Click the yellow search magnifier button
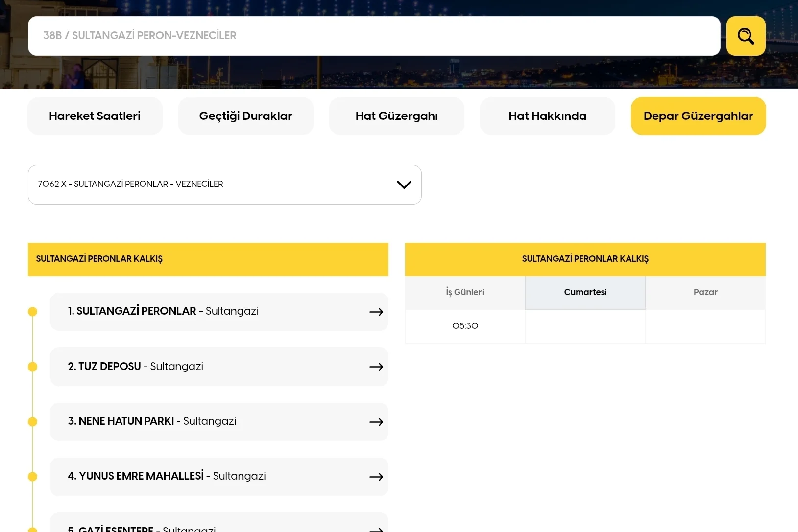 pos(746,36)
